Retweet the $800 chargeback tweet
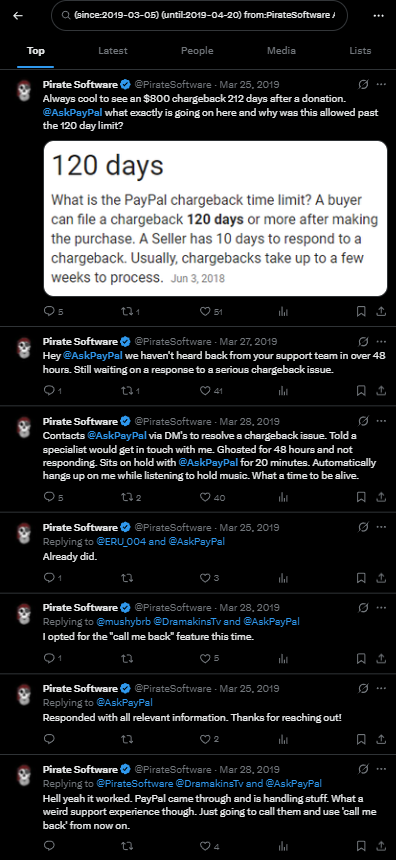This screenshot has height=860, width=396. click(131, 312)
